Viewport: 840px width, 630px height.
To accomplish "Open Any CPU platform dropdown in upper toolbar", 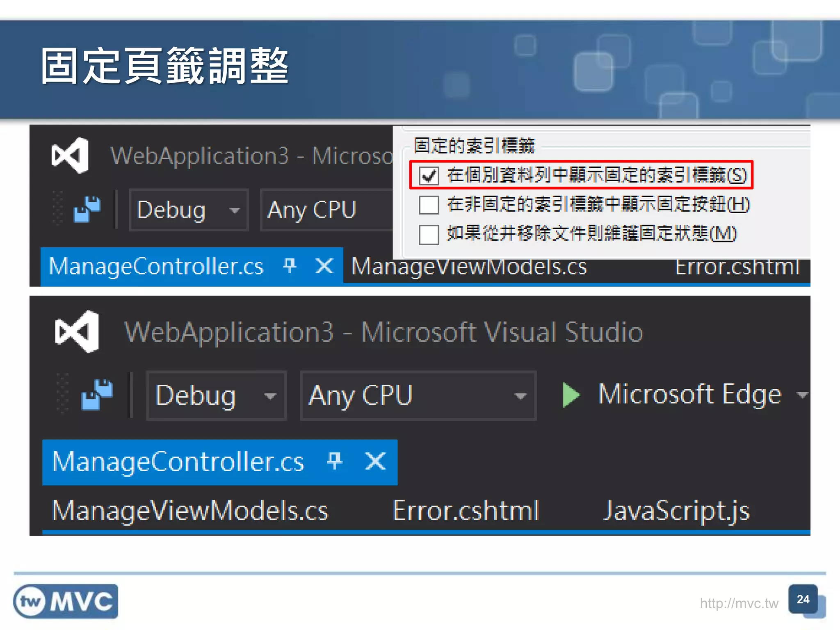I will click(326, 210).
